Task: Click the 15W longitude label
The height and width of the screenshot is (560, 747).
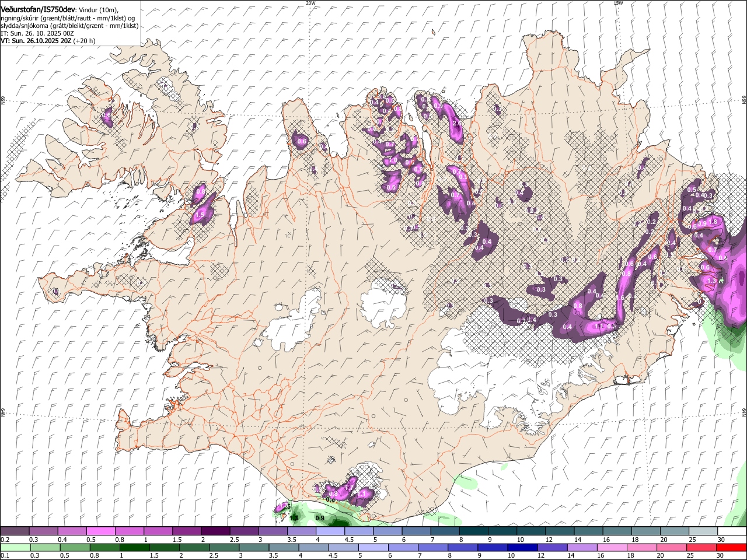Action: click(618, 2)
